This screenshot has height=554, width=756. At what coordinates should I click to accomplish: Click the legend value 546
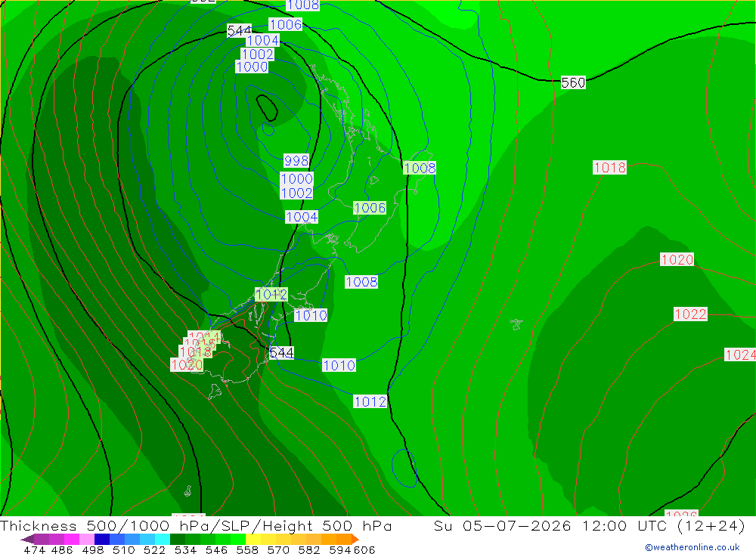216,549
